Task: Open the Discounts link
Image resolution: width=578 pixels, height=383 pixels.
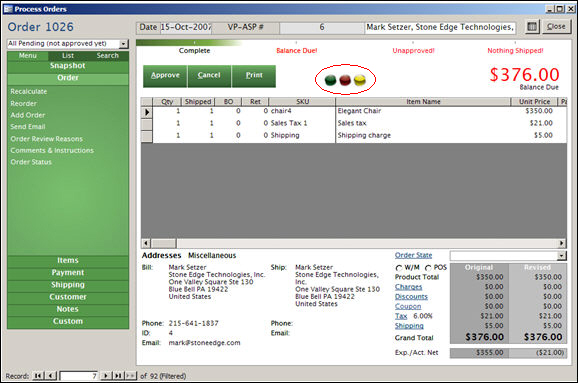Action: click(x=411, y=297)
